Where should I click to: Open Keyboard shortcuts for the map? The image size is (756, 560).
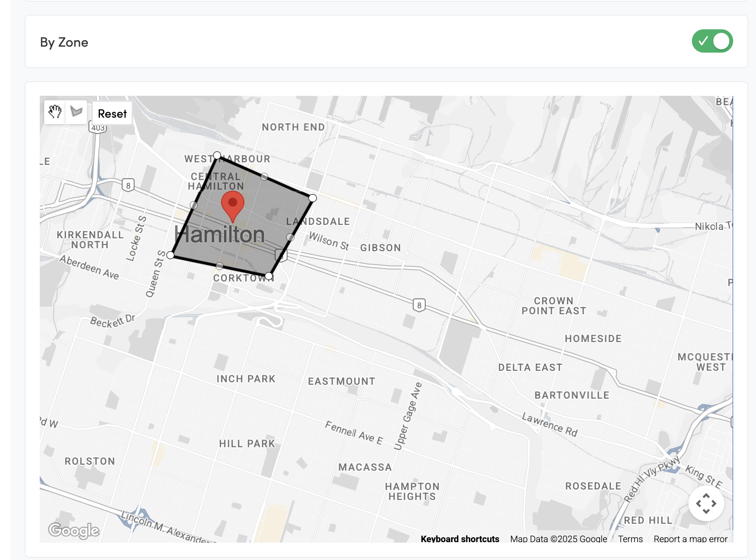click(x=459, y=539)
